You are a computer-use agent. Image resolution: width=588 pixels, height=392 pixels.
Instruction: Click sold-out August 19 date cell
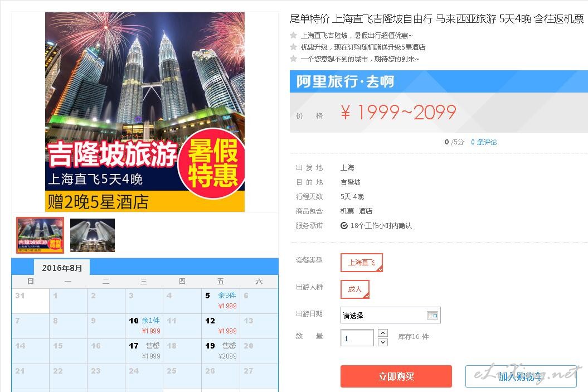point(221,351)
